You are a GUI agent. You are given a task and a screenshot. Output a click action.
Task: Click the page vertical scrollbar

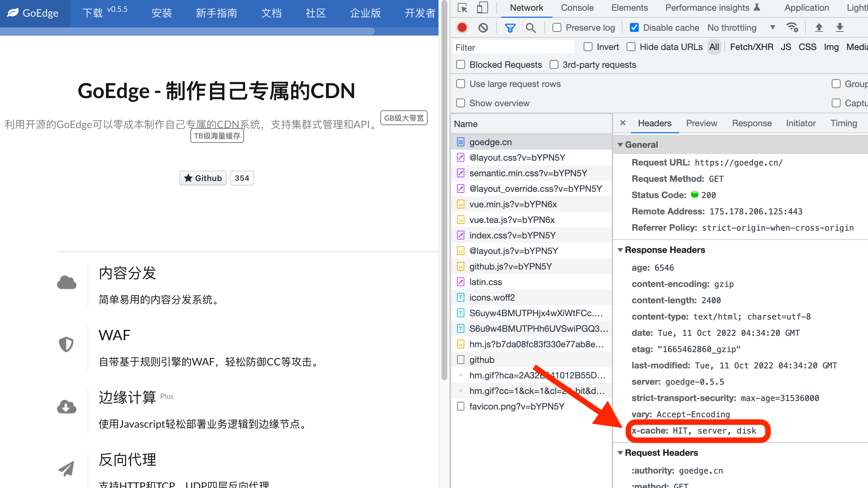click(x=444, y=190)
